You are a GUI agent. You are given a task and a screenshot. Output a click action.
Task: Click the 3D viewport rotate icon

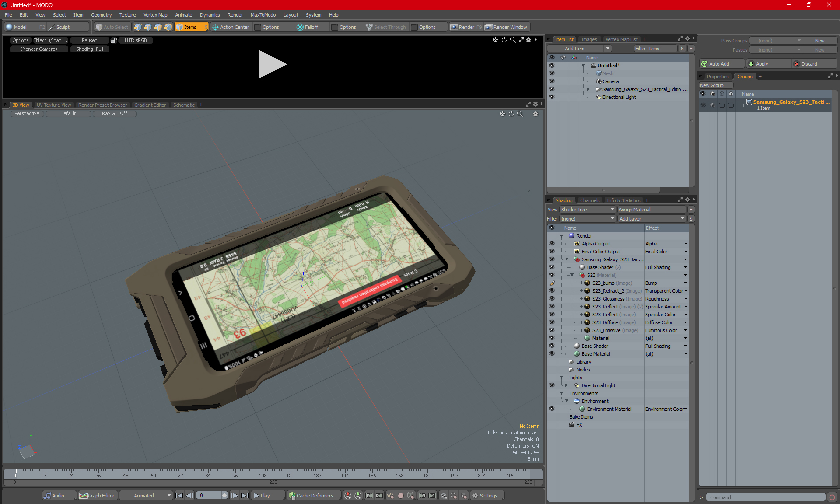[511, 114]
